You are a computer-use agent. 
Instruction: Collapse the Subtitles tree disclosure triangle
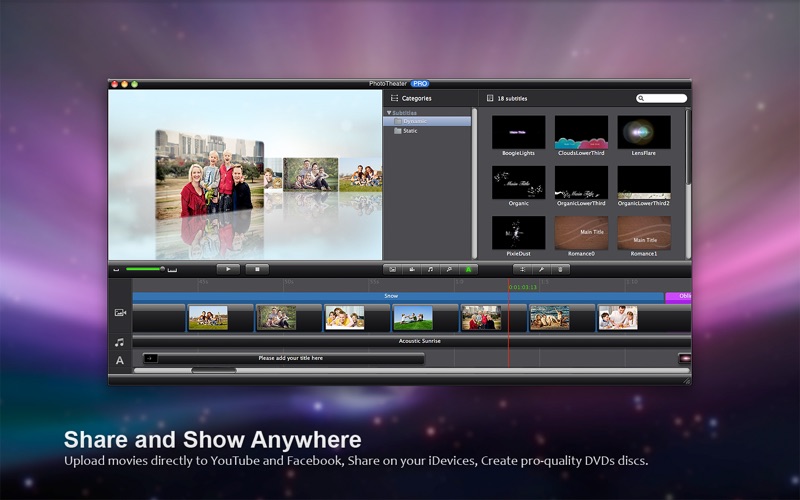pos(389,113)
